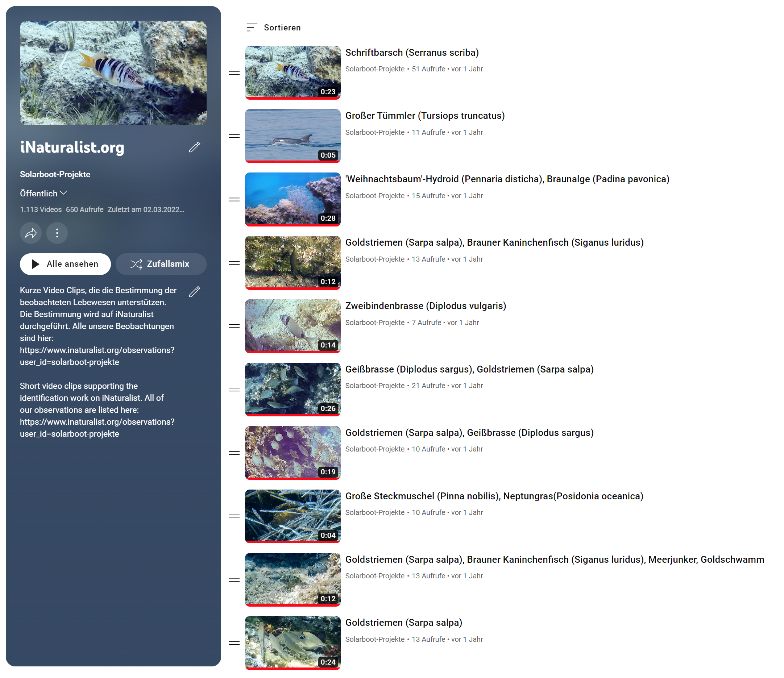Image resolution: width=784 pixels, height=678 pixels.
Task: Edit the playlist description pencil icon
Action: point(195,292)
